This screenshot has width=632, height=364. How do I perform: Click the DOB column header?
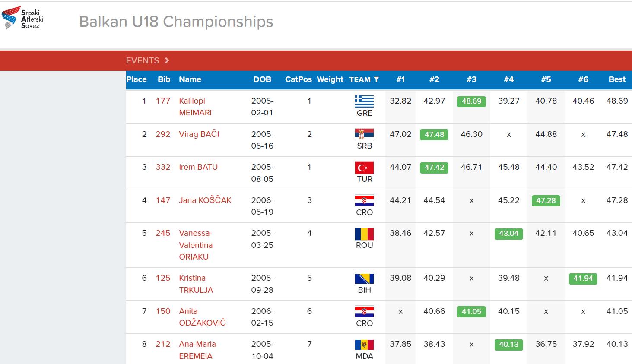[x=262, y=79]
